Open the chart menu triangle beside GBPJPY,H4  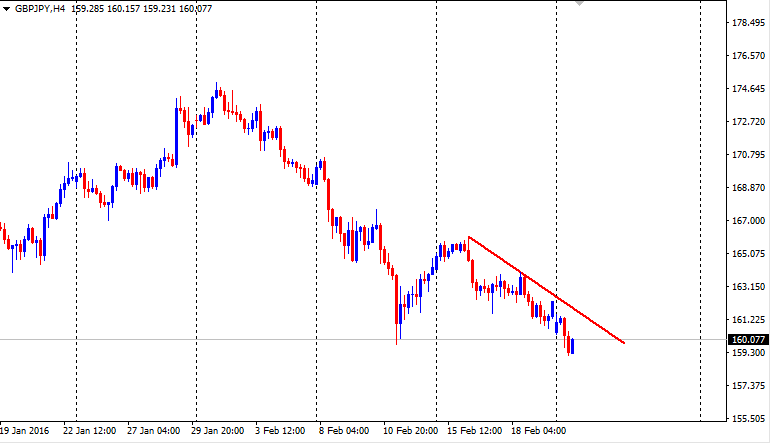click(6, 9)
